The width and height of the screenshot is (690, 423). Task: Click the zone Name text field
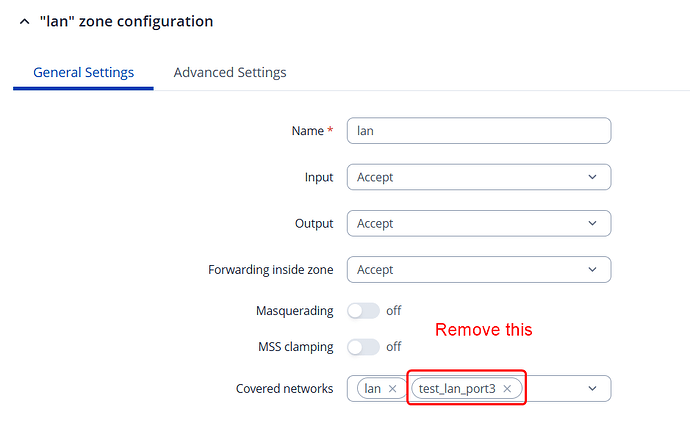click(478, 131)
